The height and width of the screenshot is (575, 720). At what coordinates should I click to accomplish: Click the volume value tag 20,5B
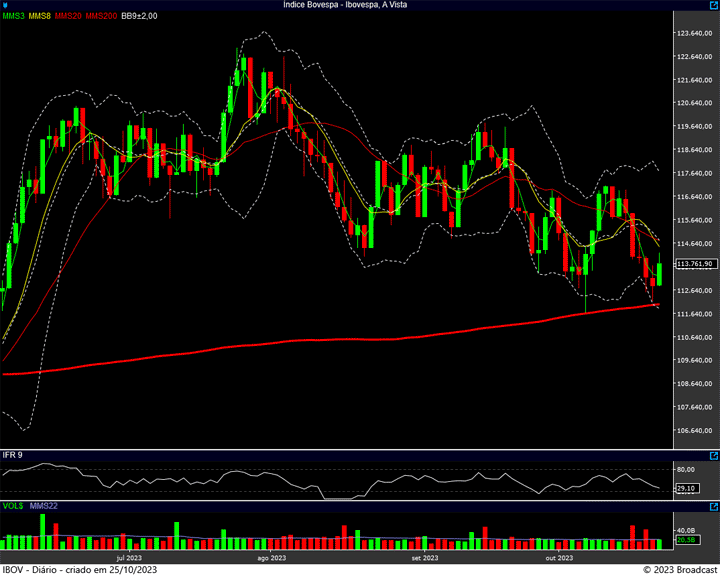click(x=686, y=540)
